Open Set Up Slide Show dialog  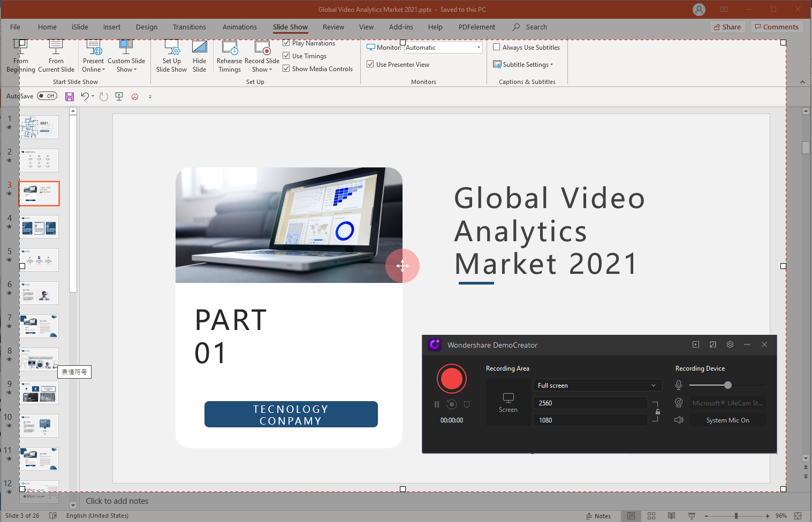[172, 48]
